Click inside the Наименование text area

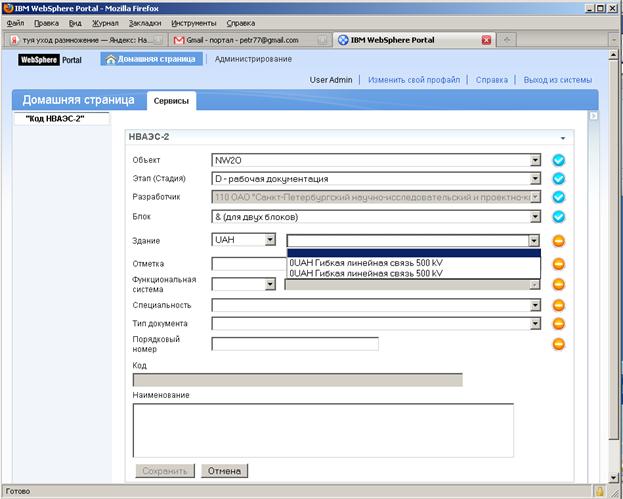click(323, 430)
